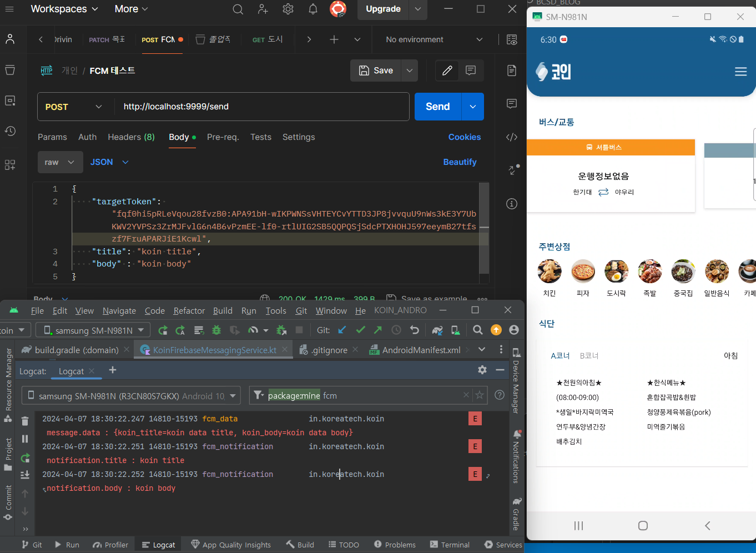Click Postman search magnifier icon
This screenshot has width=756, height=553.
pos(238,9)
